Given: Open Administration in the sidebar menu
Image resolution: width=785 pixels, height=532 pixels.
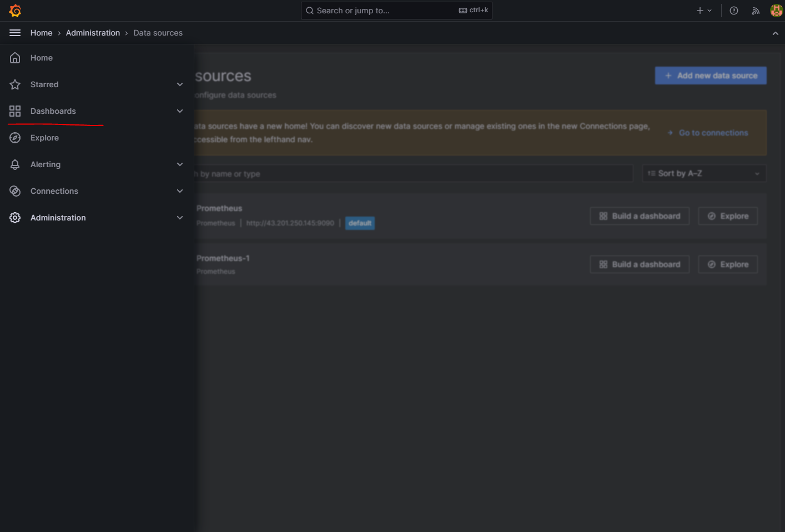Looking at the screenshot, I should click(58, 218).
